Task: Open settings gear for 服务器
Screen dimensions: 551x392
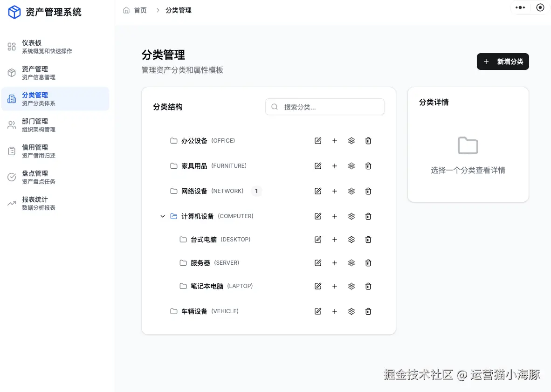Action: [351, 263]
